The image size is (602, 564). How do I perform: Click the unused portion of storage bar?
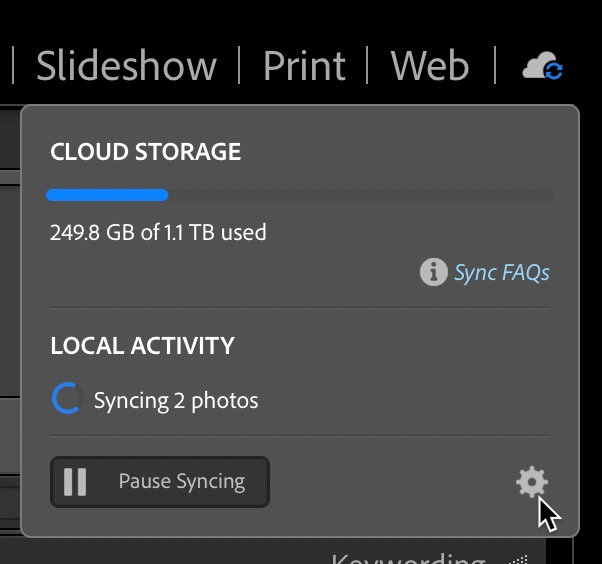(x=361, y=195)
